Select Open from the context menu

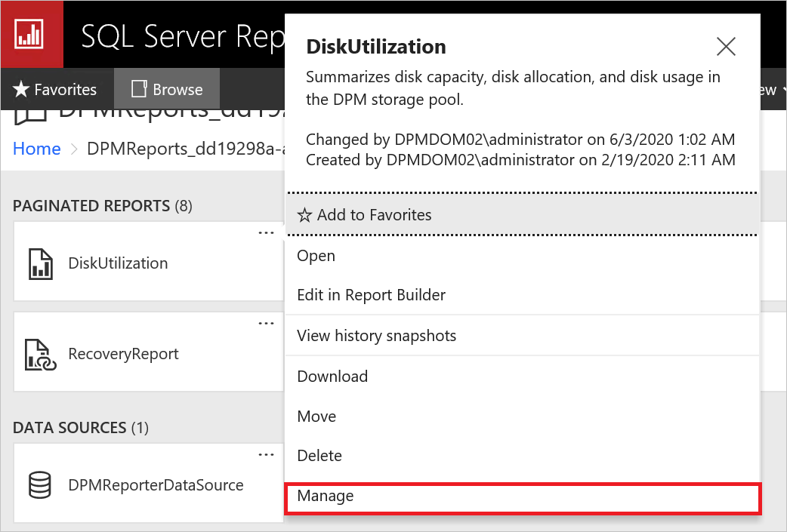coord(316,256)
